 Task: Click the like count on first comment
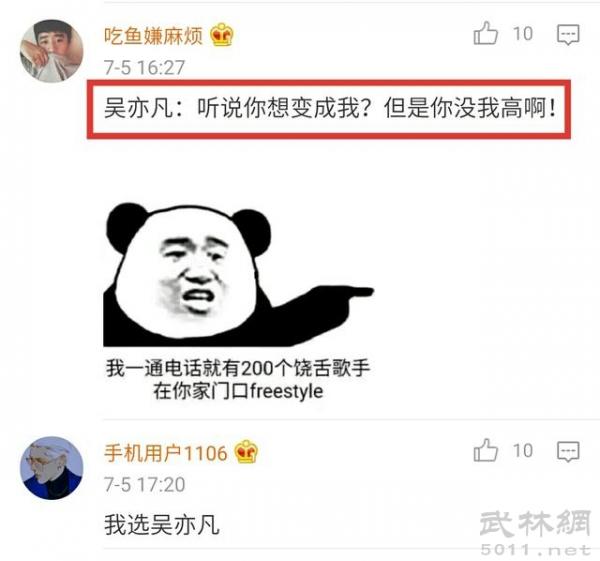tap(523, 34)
